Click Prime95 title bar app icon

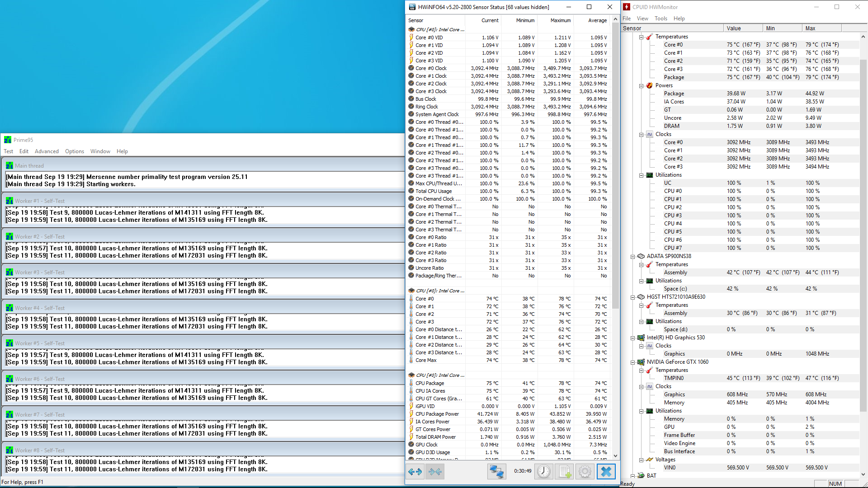[8, 140]
